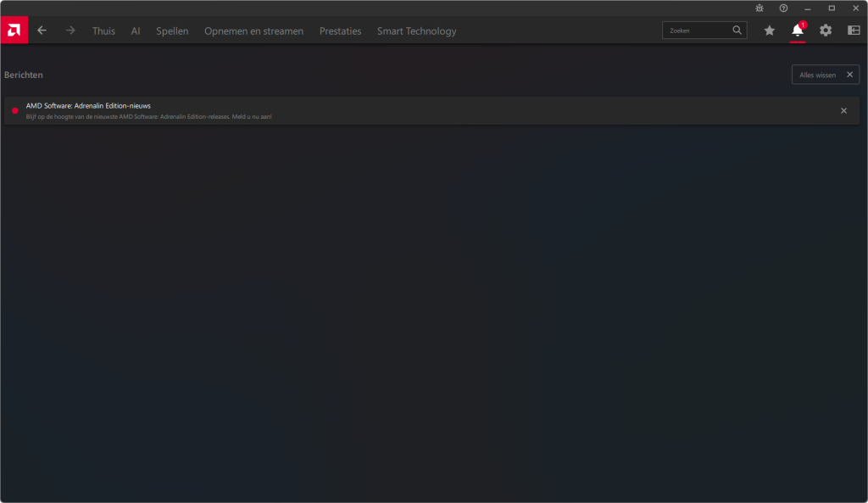Open the bug report tool icon
Screen dimensions: 868x503
[x=759, y=8]
